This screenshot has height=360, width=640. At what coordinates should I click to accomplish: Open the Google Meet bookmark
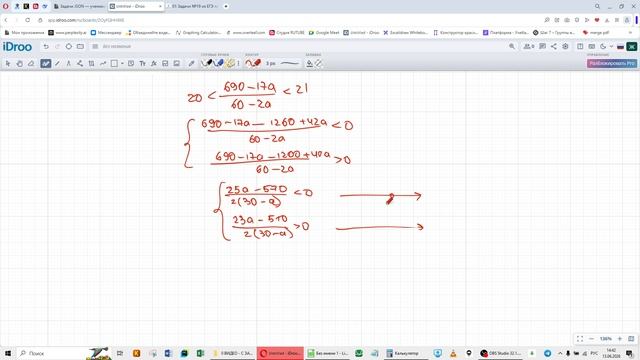pyautogui.click(x=324, y=33)
